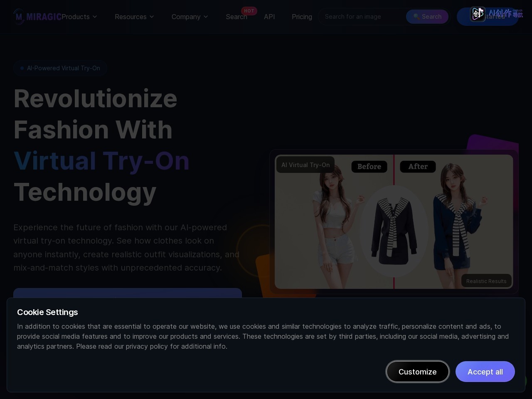
Task: Open the API page
Action: (x=269, y=17)
